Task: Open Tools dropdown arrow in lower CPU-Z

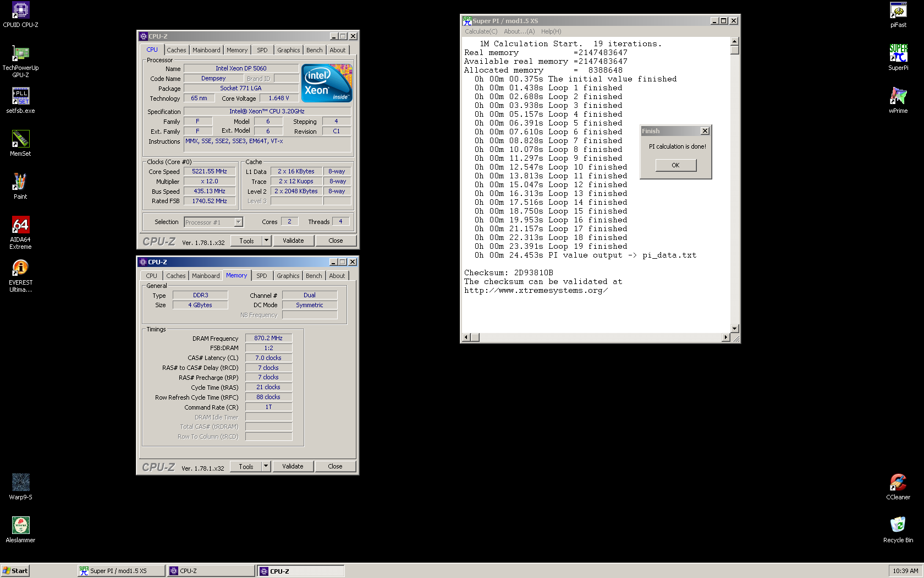Action: click(266, 466)
